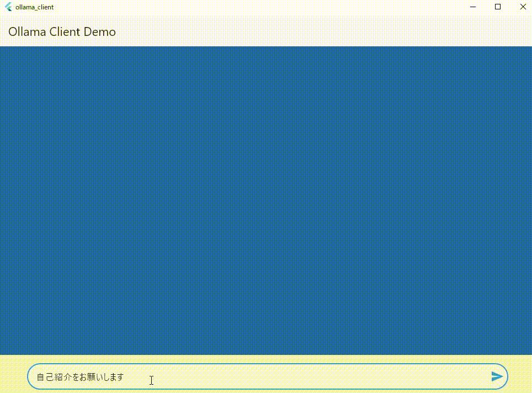Click the Ollama Client Demo header title
Image resolution: width=532 pixels, height=393 pixels.
click(62, 32)
